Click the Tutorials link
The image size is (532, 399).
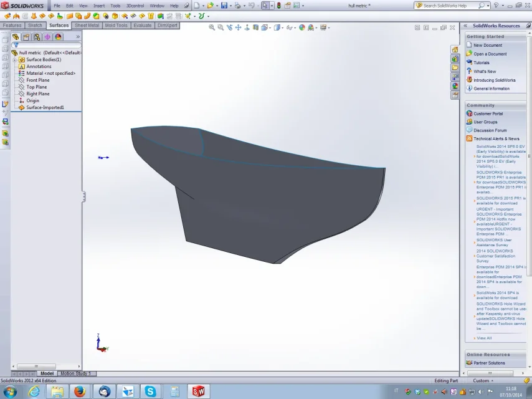(x=482, y=63)
